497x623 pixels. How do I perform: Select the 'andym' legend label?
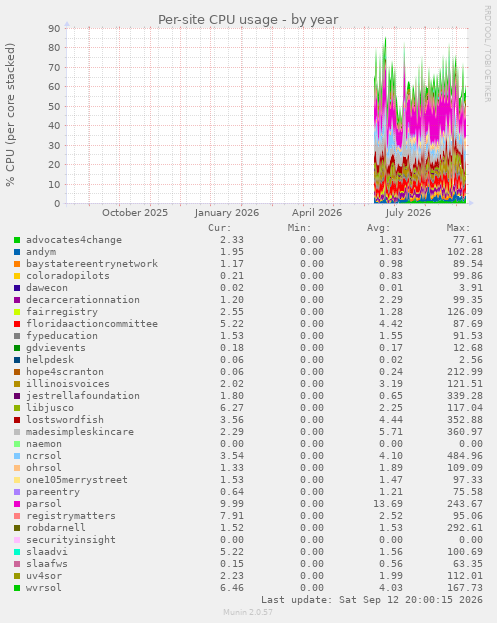pos(41,252)
